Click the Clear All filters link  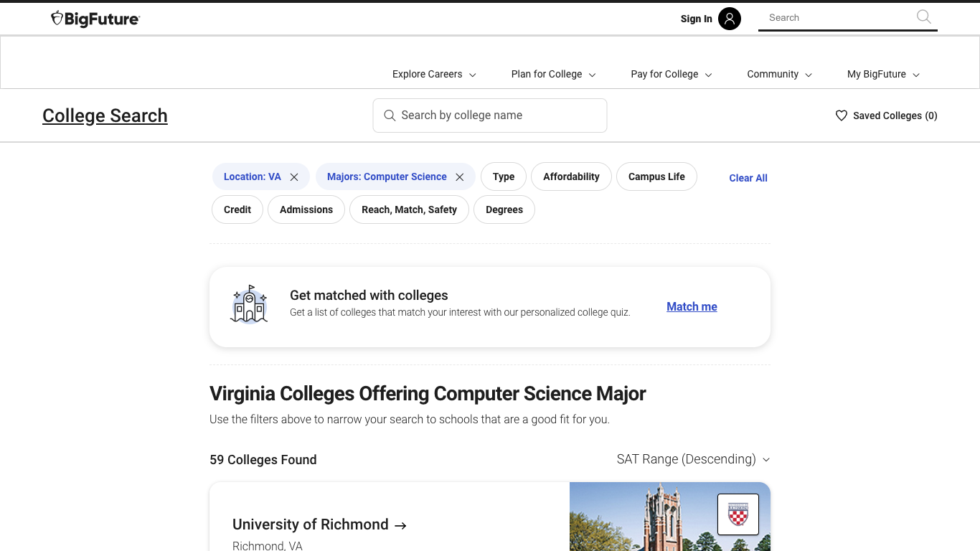[748, 178]
